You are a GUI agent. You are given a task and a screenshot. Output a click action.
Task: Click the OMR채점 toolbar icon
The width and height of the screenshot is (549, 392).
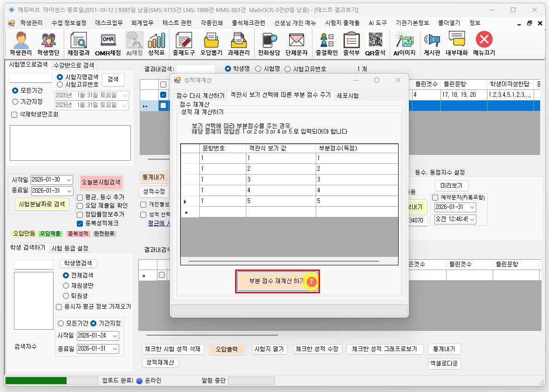(108, 44)
